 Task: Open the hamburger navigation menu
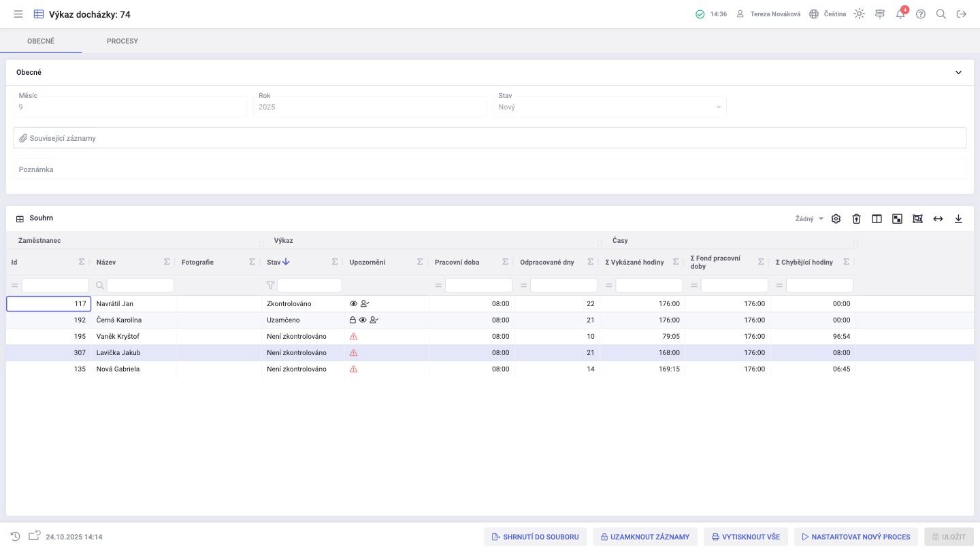click(18, 14)
